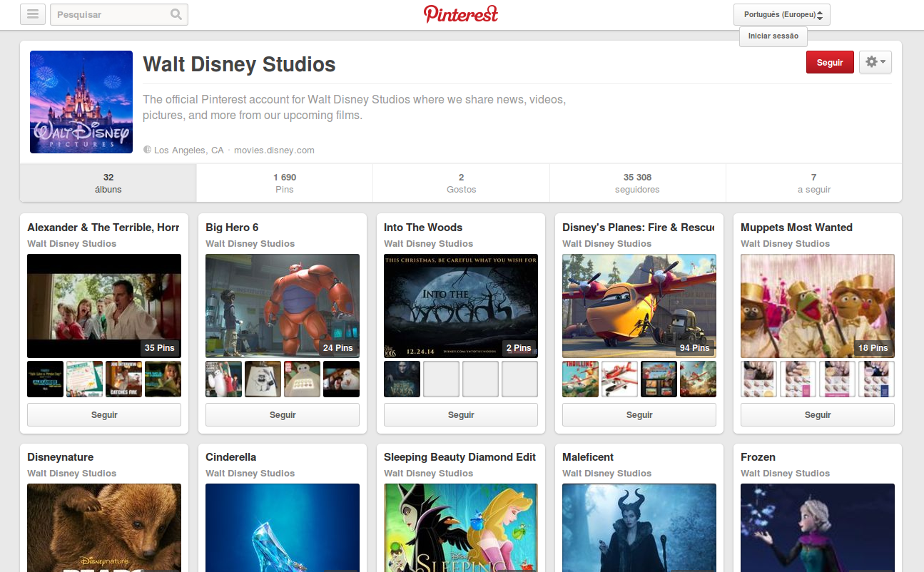Click Walt Disney Studios under Frozen board
This screenshot has height=572, width=924.
click(786, 474)
